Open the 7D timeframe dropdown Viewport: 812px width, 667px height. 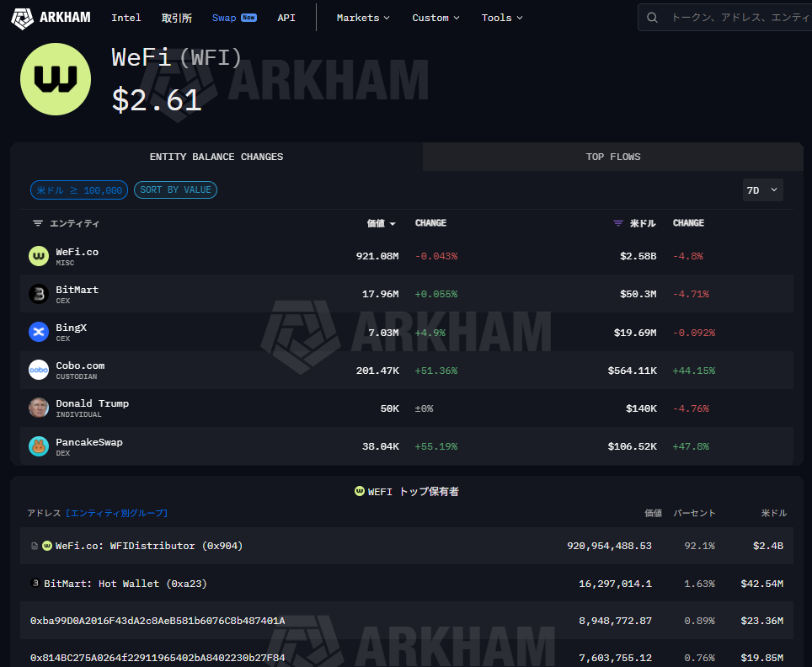coord(762,190)
